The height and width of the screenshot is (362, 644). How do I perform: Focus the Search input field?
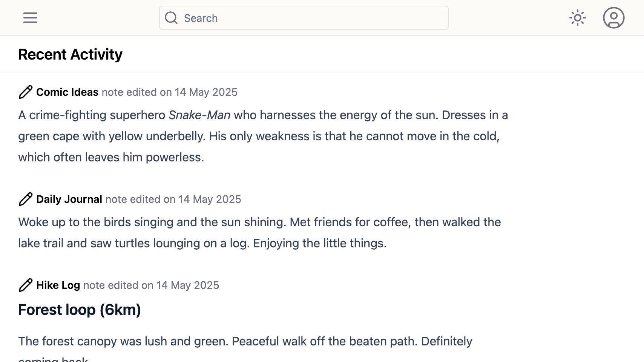304,18
